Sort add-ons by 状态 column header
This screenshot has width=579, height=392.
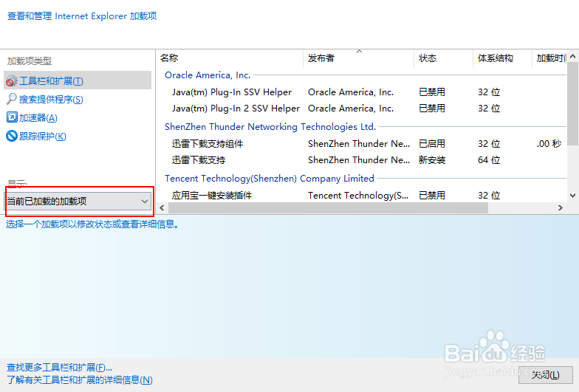(x=443, y=58)
